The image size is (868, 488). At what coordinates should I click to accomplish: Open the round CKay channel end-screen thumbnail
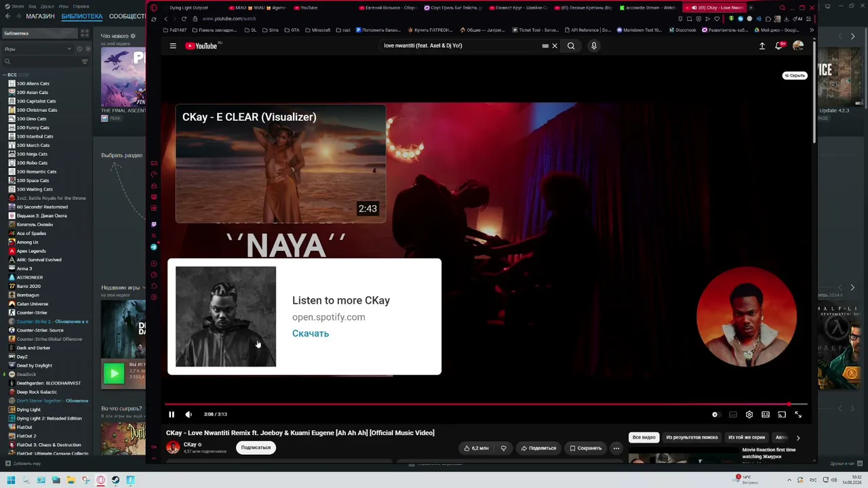pos(746,317)
